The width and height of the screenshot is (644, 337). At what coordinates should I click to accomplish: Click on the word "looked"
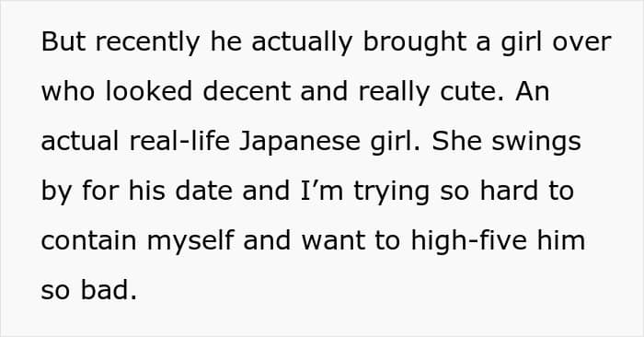(x=149, y=91)
